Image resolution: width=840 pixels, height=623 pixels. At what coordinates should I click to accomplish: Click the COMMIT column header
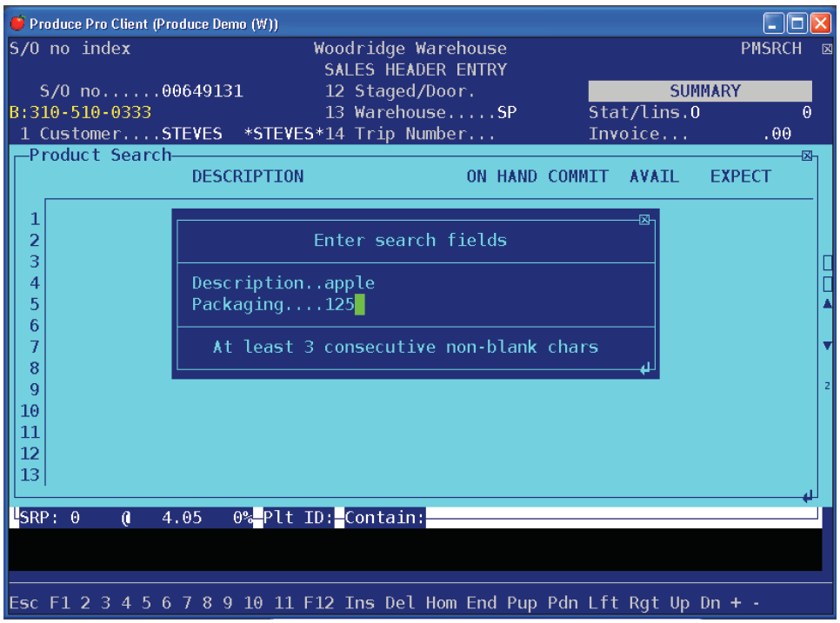click(578, 176)
